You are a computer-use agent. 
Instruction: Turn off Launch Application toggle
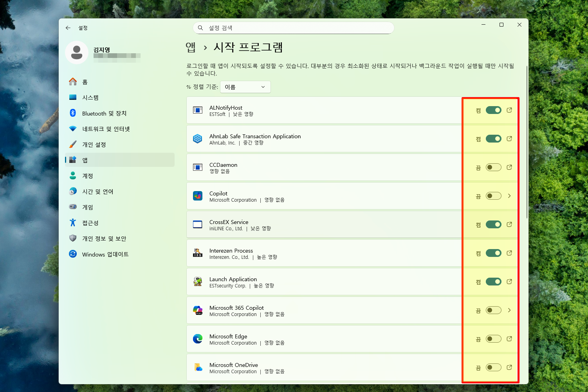494,282
